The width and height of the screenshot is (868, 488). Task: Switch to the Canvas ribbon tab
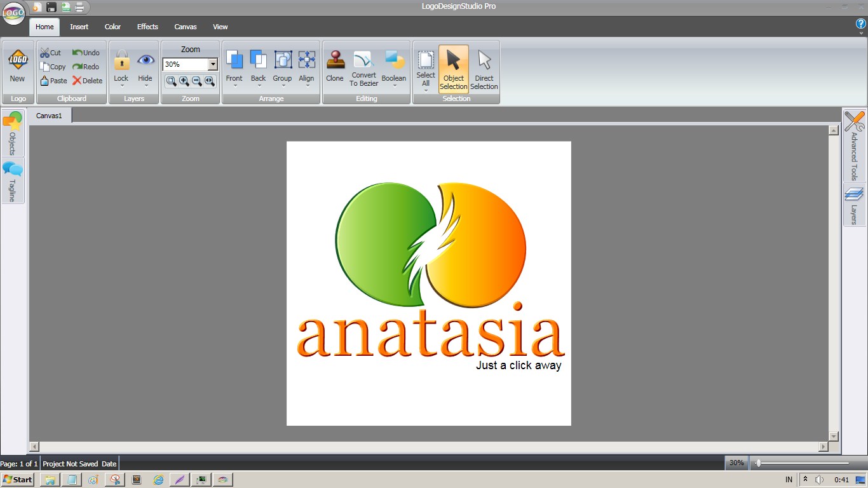[186, 27]
